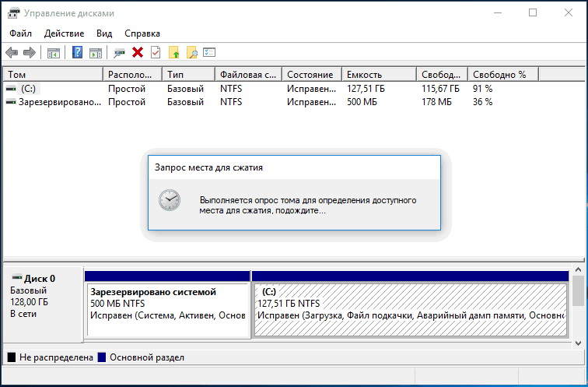Viewport: 588px width, 387px height.
Task: Click the Forward arrow toolbar icon
Action: [30, 52]
